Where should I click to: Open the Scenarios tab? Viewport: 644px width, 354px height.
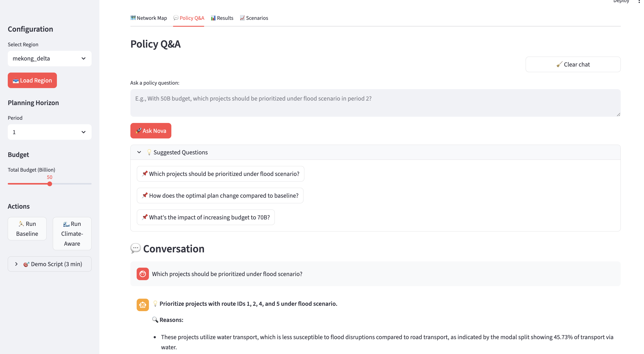click(254, 18)
